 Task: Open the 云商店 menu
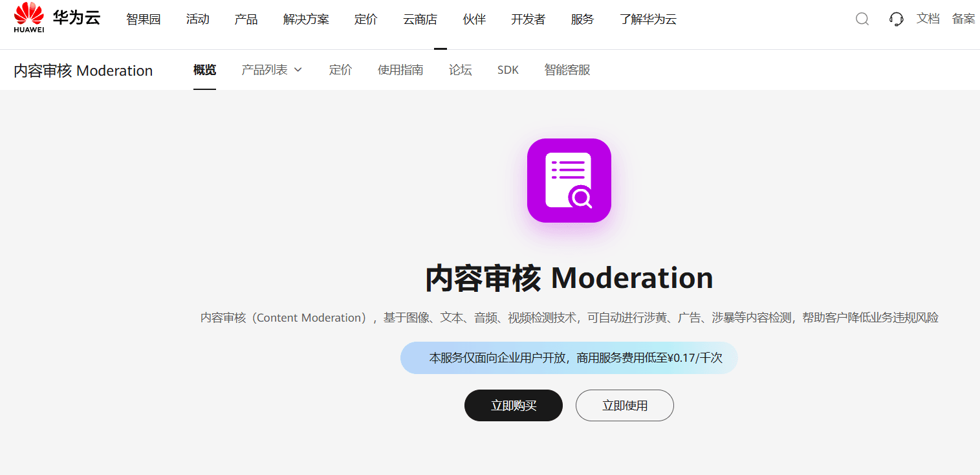coord(420,19)
